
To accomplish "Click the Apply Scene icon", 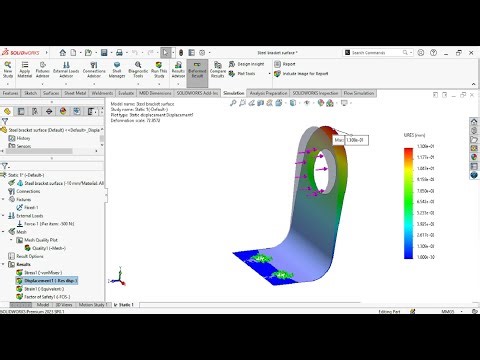I will tap(330, 103).
